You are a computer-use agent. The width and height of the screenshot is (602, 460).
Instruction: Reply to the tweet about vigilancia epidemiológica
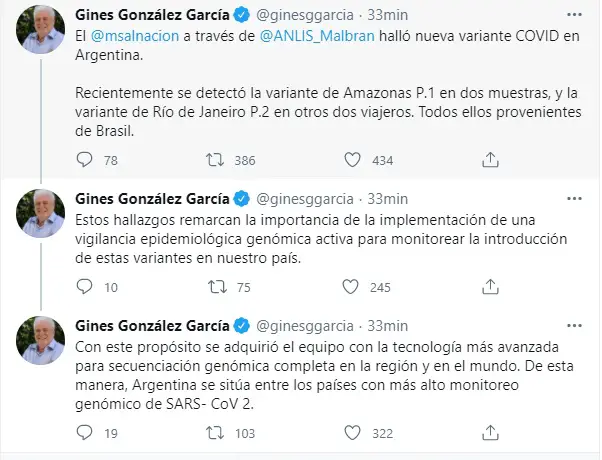click(x=84, y=287)
